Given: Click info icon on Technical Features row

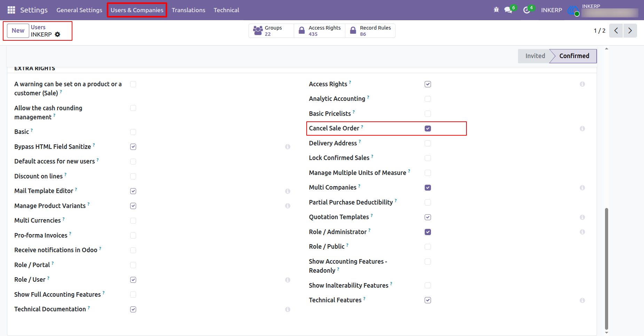Looking at the screenshot, I should (x=582, y=301).
